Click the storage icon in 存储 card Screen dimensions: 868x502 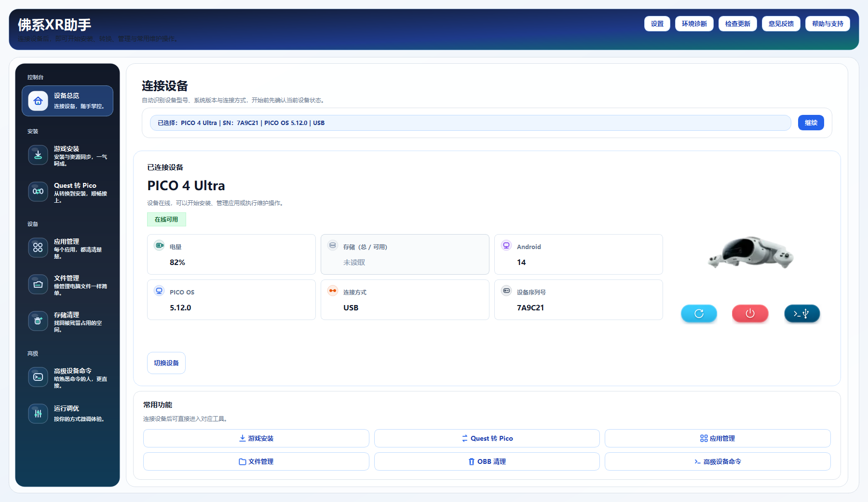tap(333, 245)
